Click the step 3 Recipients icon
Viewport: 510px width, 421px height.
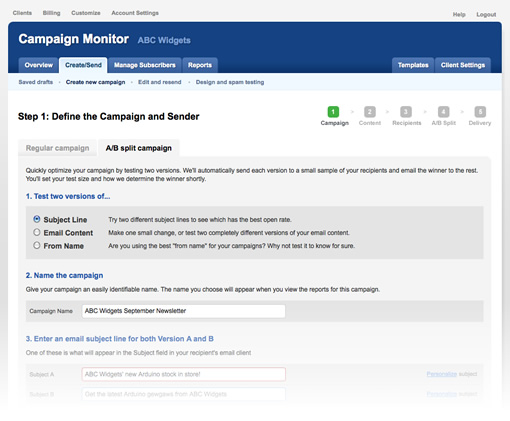pos(406,112)
